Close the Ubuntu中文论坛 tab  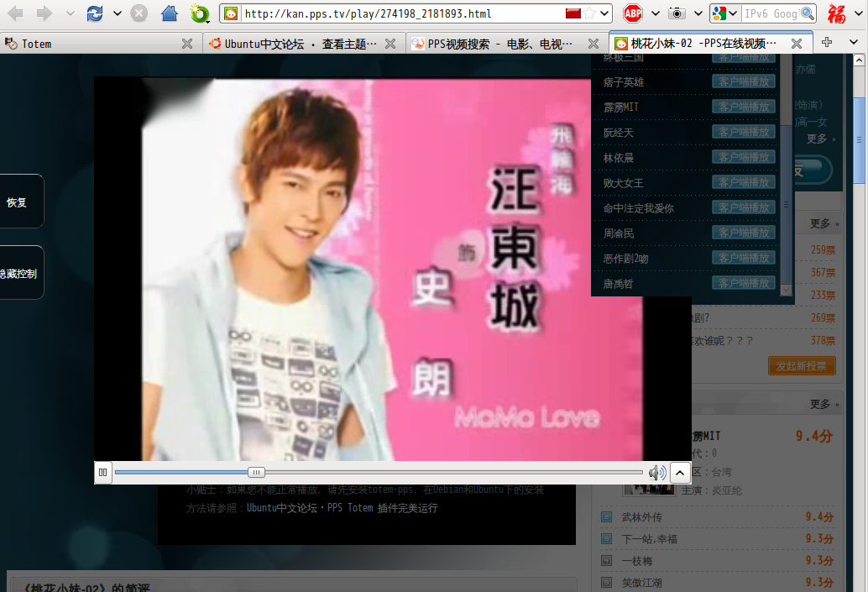tap(390, 44)
